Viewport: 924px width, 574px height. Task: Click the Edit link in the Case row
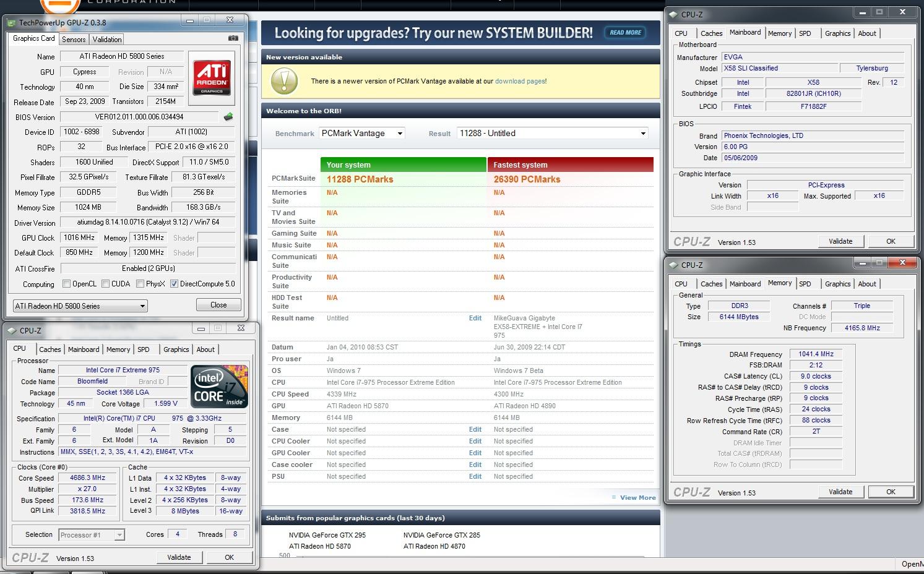[475, 429]
